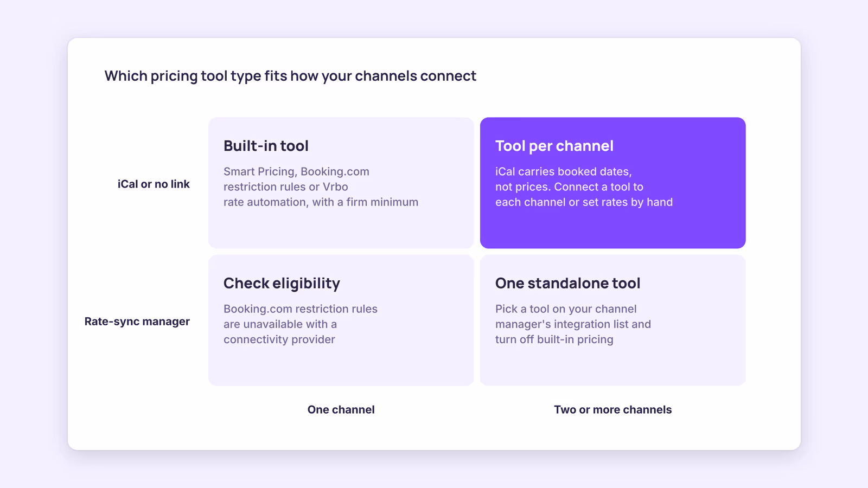Click the 'One standalone tool' heading
Screen dimensions: 868x488
(x=567, y=283)
